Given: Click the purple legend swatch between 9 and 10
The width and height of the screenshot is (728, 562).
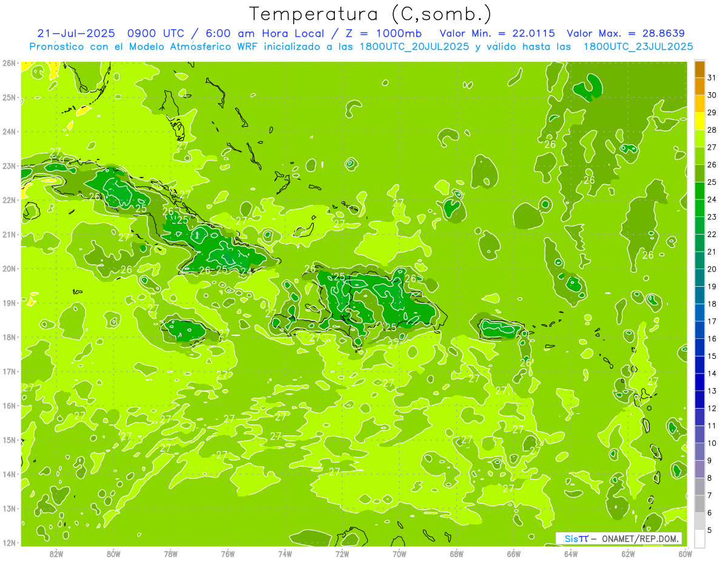Looking at the screenshot, I should coord(699,451).
